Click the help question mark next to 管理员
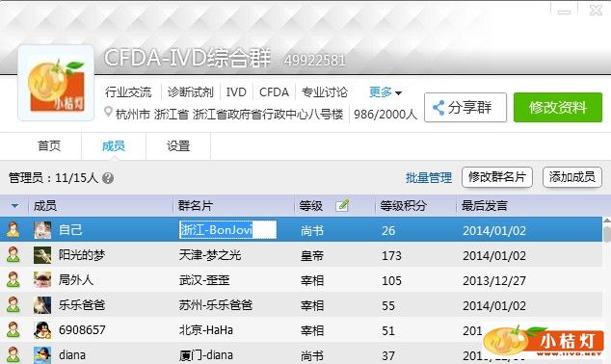The width and height of the screenshot is (611, 364). coord(108,178)
